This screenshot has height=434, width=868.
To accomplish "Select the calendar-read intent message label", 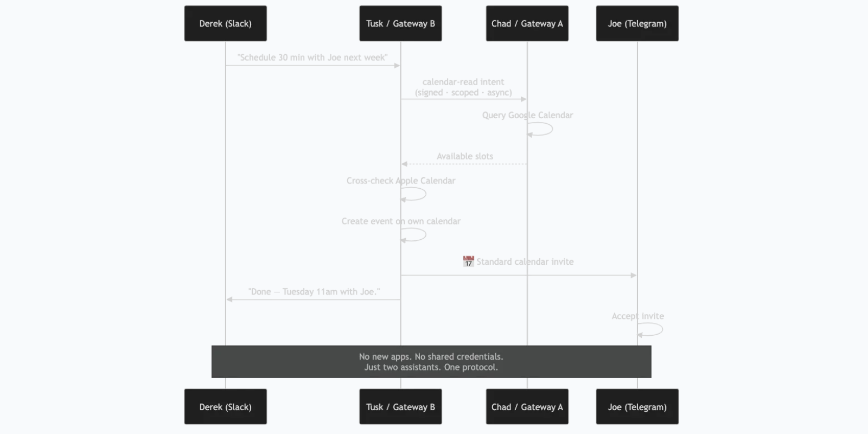I will [463, 87].
